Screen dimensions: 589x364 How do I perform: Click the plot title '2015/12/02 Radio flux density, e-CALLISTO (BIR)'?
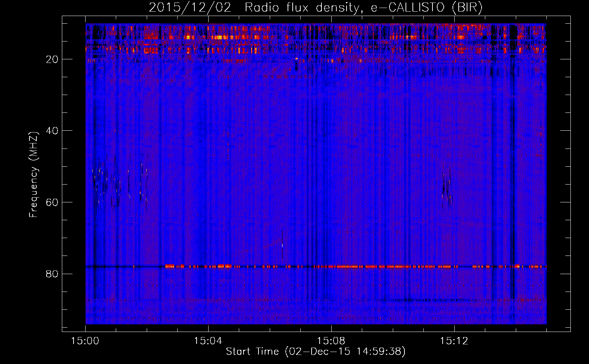click(316, 8)
